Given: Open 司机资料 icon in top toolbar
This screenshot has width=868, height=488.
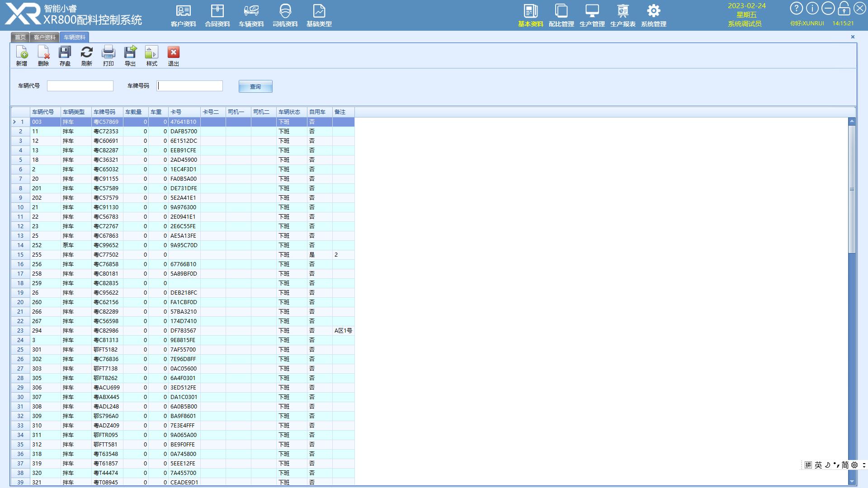Looking at the screenshot, I should click(x=285, y=15).
